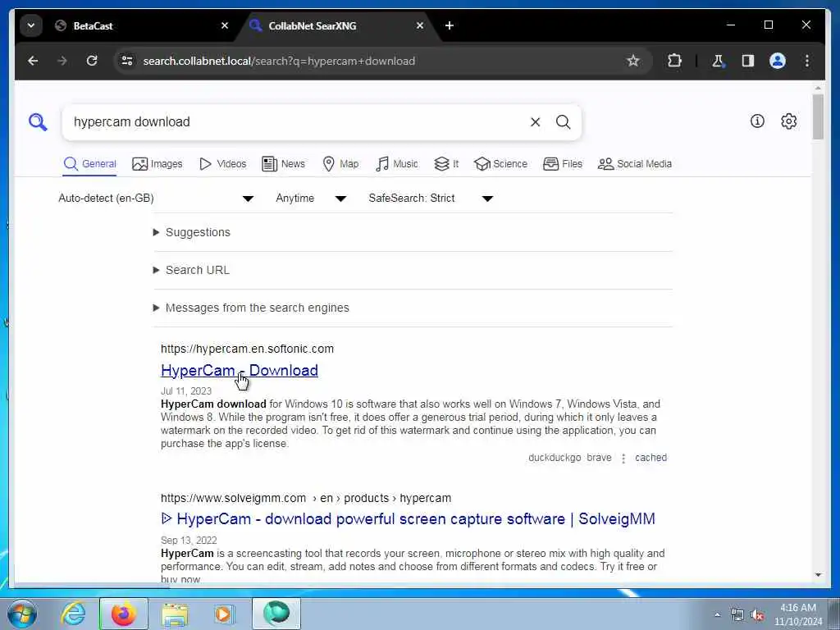Close the CollabNet SearXNG tab

(x=420, y=25)
